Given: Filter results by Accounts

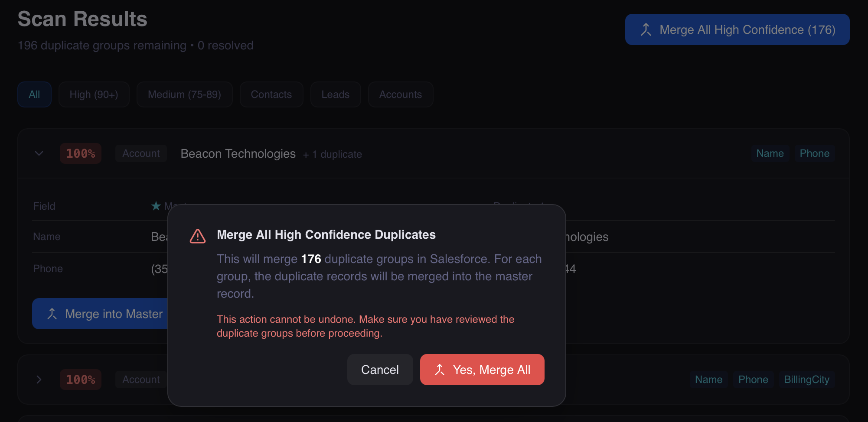Looking at the screenshot, I should click(x=400, y=94).
